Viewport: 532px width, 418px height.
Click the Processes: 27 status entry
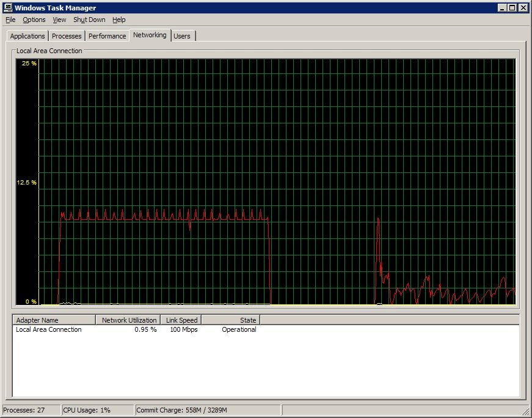click(x=32, y=410)
